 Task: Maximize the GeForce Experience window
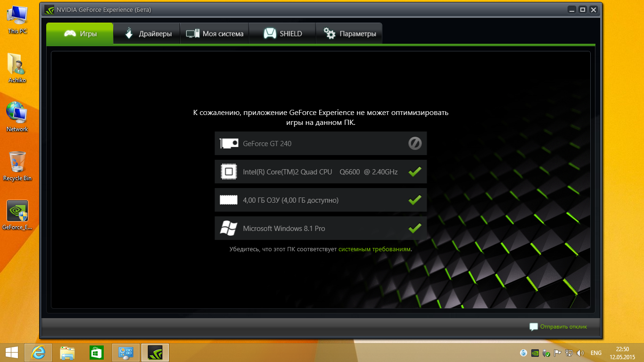pyautogui.click(x=583, y=9)
